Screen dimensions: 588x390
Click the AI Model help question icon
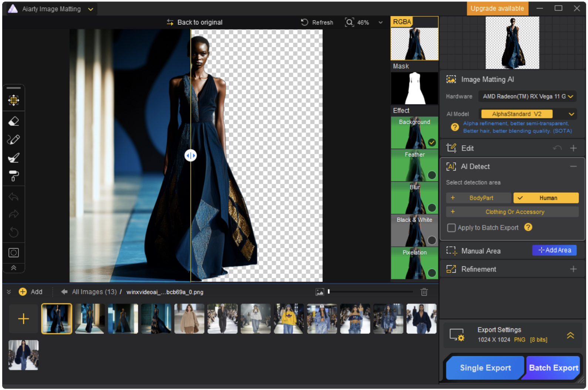[455, 127]
